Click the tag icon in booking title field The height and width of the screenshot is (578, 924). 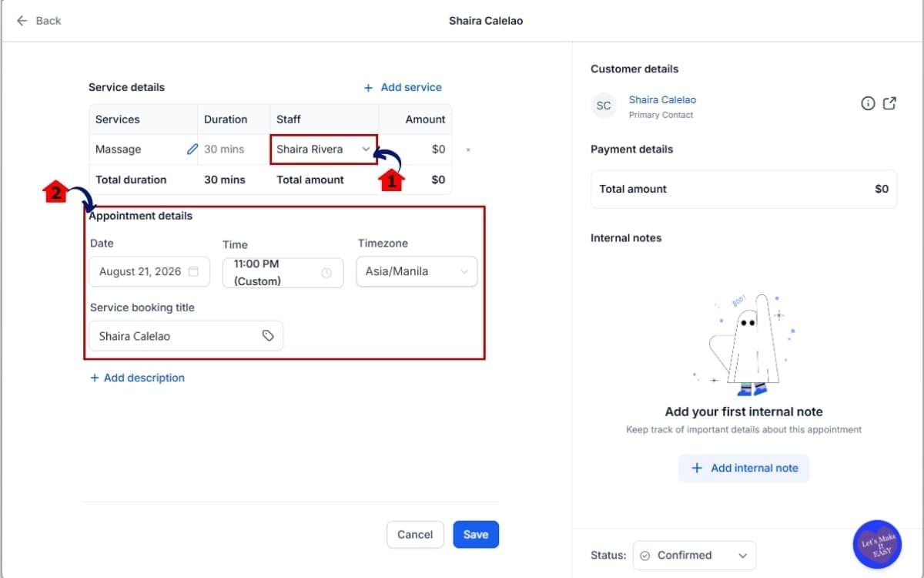tap(268, 336)
